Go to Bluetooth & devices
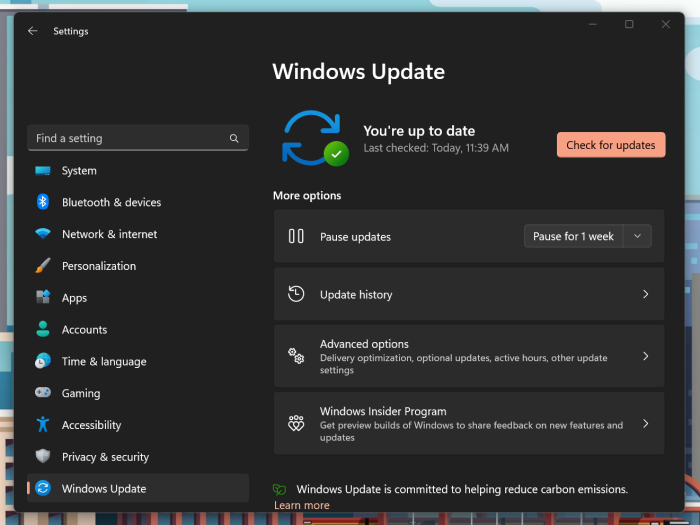Viewport: 700px width, 525px height. pos(138,202)
